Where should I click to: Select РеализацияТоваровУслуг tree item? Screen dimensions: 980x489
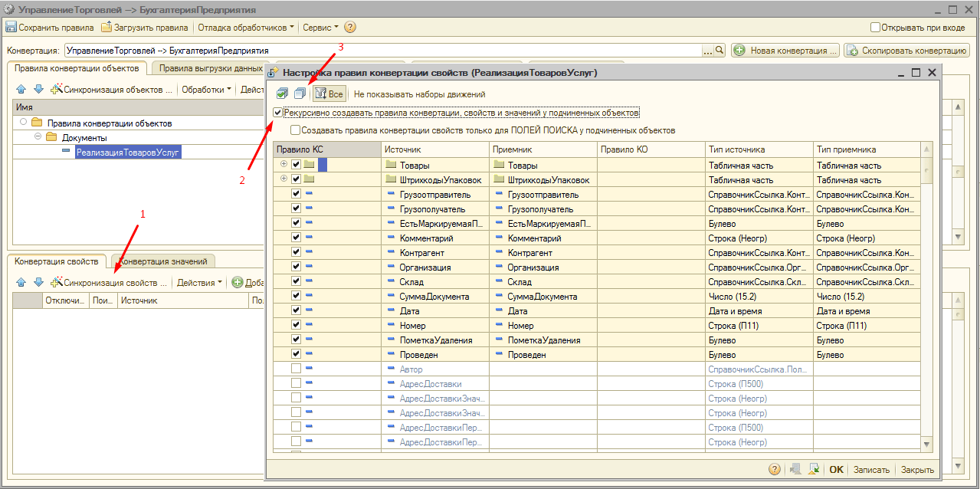tap(128, 152)
